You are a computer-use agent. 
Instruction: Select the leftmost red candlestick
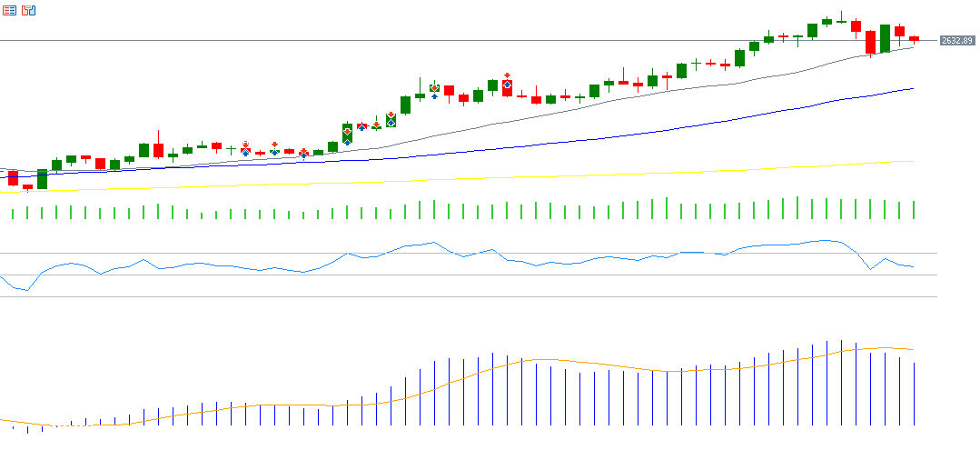[x=13, y=177]
